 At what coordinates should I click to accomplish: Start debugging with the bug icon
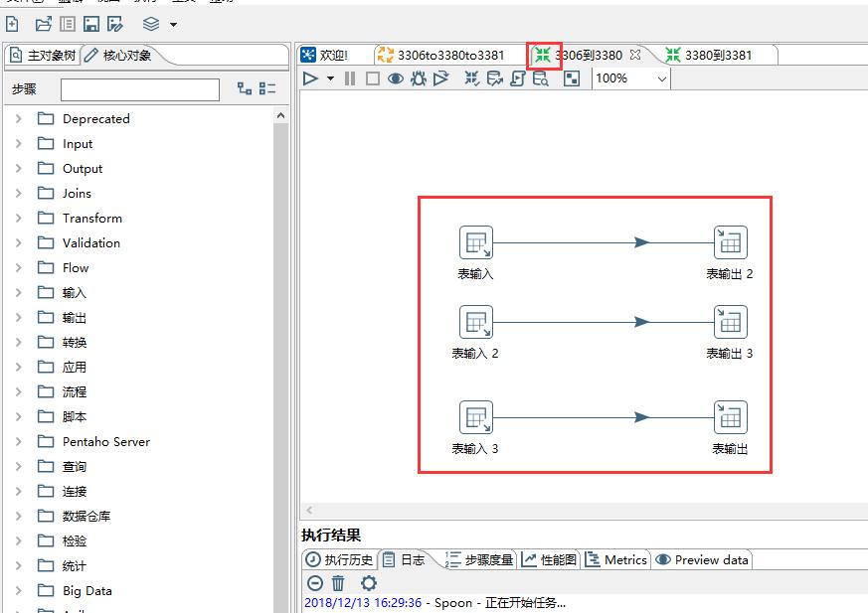[419, 78]
